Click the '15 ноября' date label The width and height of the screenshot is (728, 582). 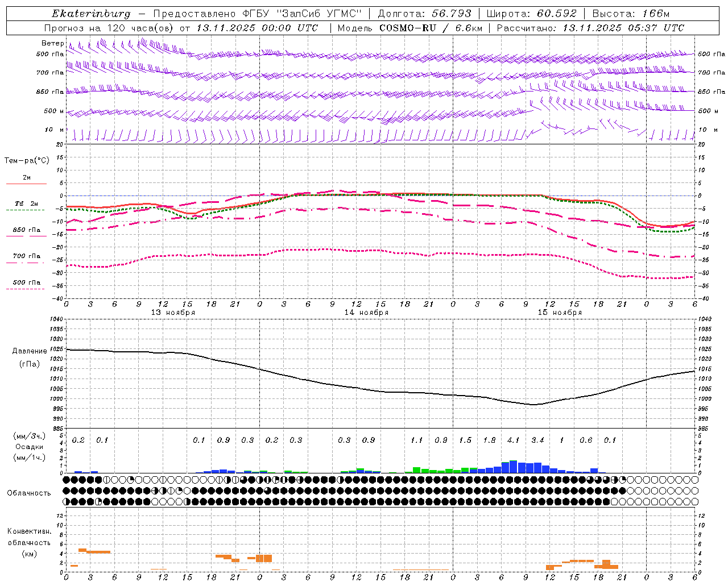[560, 313]
